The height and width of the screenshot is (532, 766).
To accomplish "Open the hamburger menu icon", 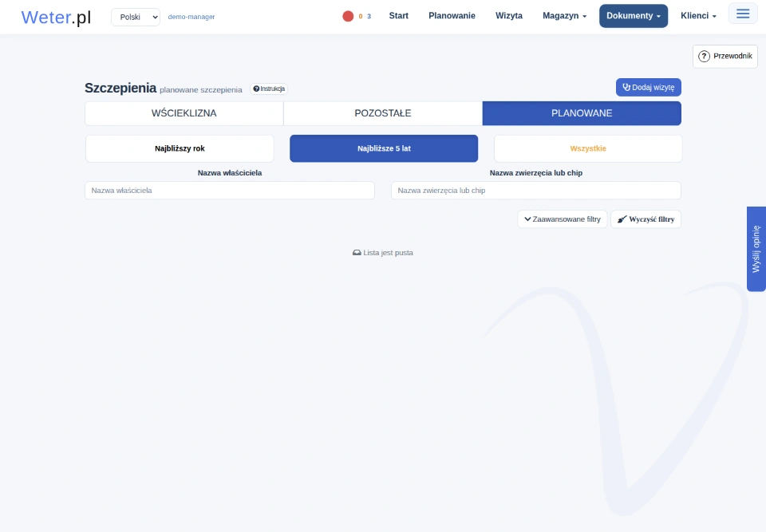I will point(743,14).
